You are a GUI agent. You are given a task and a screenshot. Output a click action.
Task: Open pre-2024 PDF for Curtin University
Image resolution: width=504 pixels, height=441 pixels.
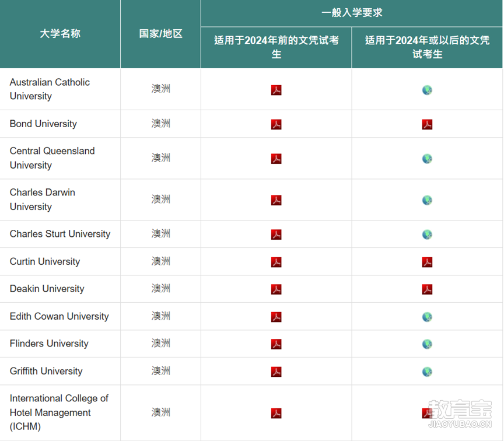(x=276, y=262)
